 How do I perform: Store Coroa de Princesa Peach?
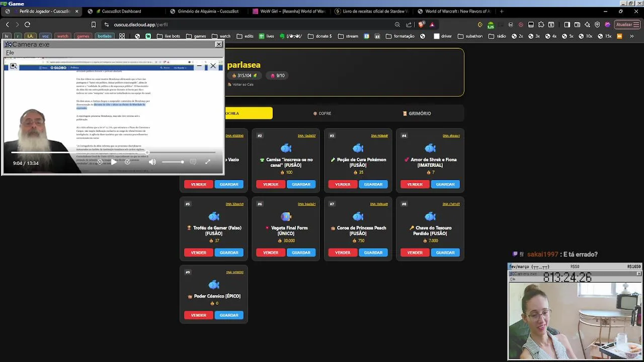point(373,252)
